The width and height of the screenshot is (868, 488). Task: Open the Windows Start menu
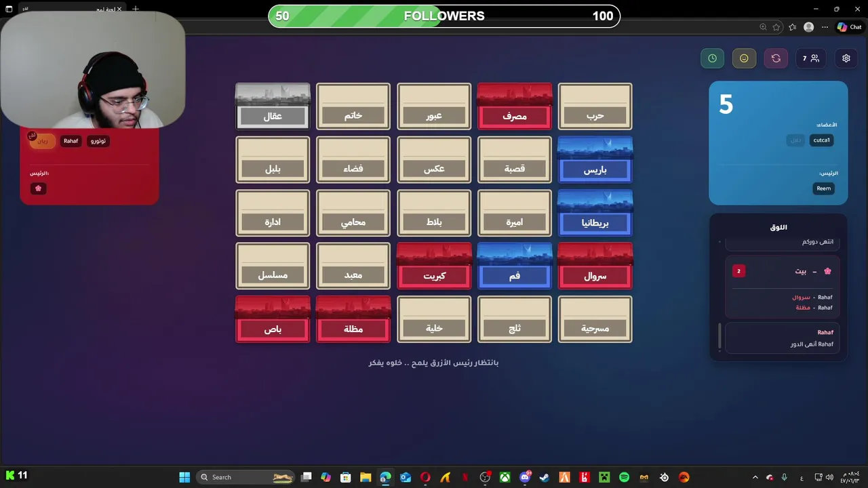click(184, 477)
